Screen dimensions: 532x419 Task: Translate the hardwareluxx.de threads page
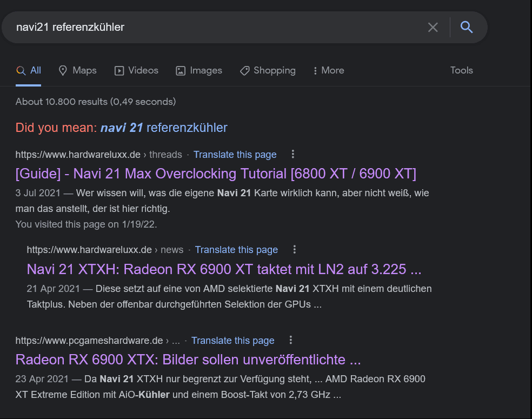235,155
